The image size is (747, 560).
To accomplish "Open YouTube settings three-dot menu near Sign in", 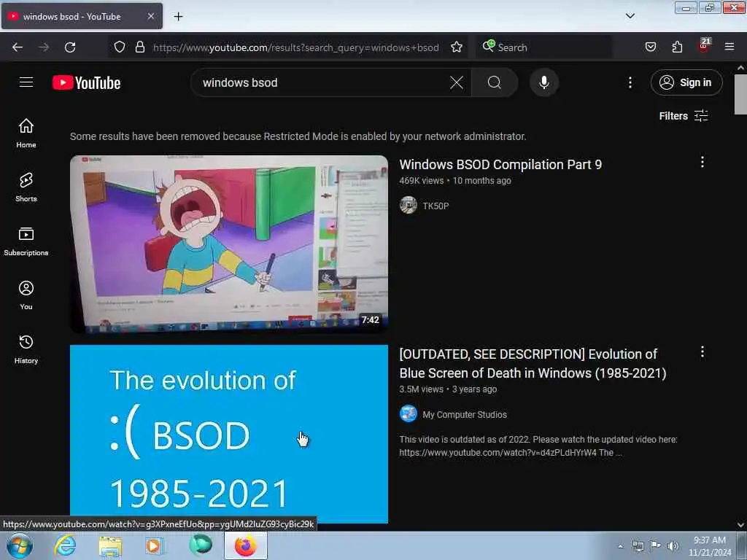I will pos(630,83).
